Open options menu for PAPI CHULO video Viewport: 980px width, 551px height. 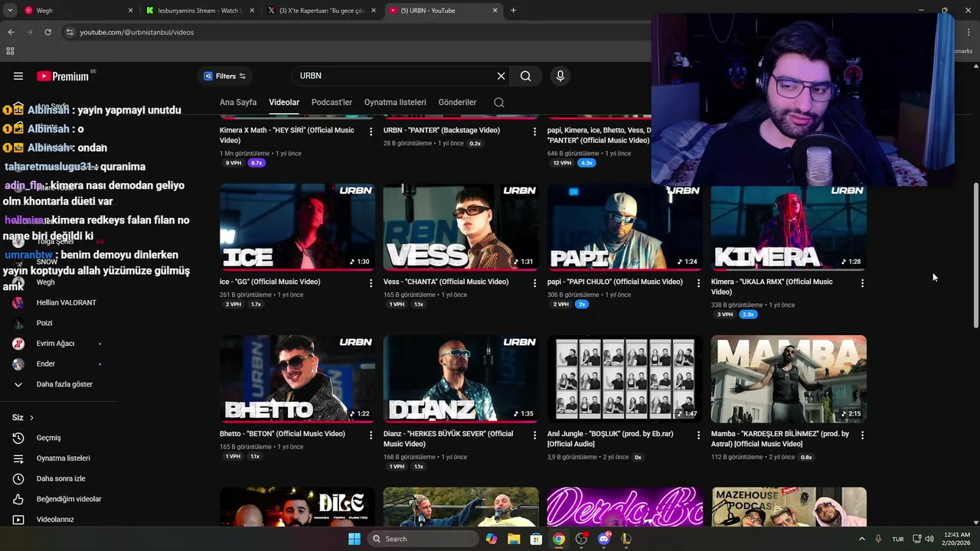pyautogui.click(x=698, y=283)
